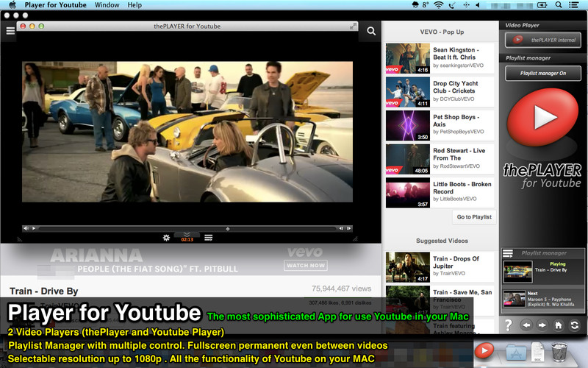588x368 pixels.
Task: Go back using the left arrow button
Action: [x=526, y=325]
